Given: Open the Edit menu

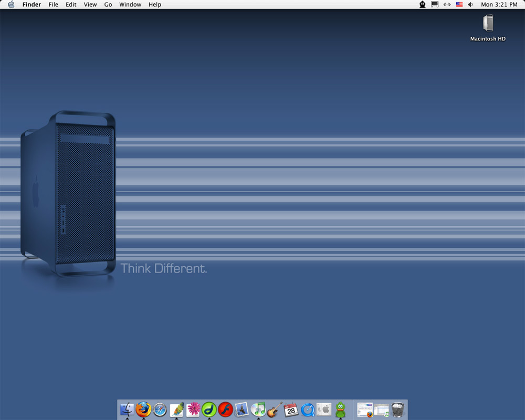Looking at the screenshot, I should [71, 4].
